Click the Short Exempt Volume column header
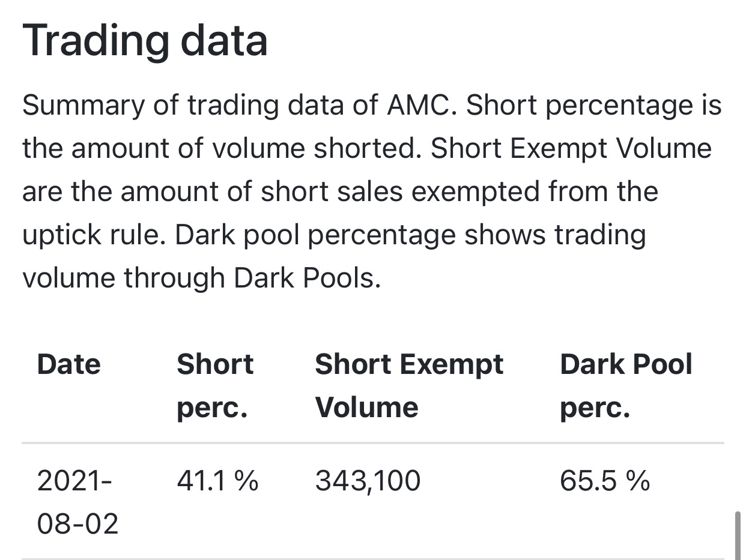Image resolution: width=746 pixels, height=560 pixels. click(408, 385)
